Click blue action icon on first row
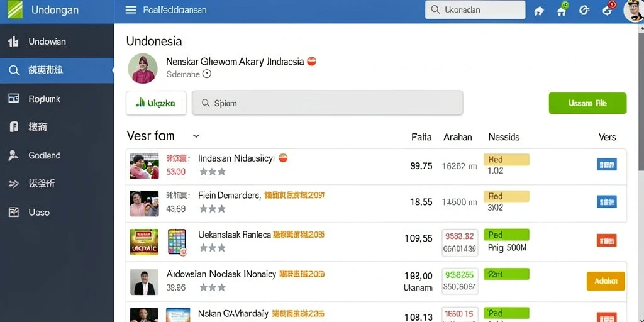 coord(607,165)
